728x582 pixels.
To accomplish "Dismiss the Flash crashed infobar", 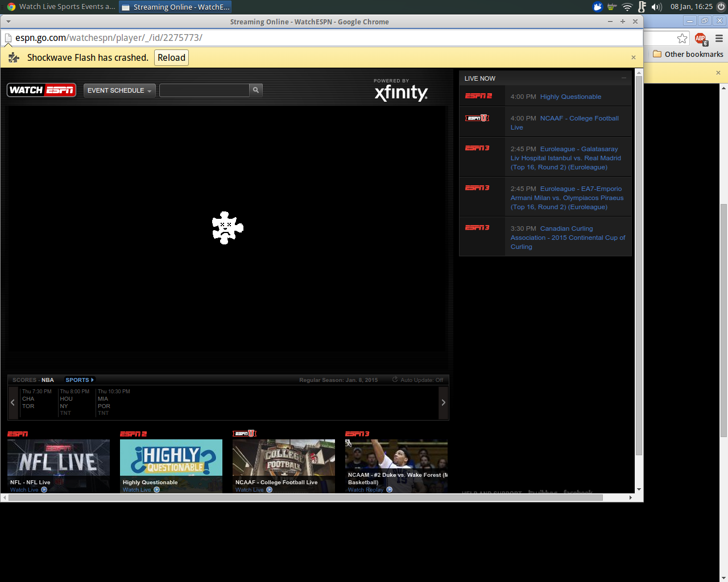I will [634, 57].
